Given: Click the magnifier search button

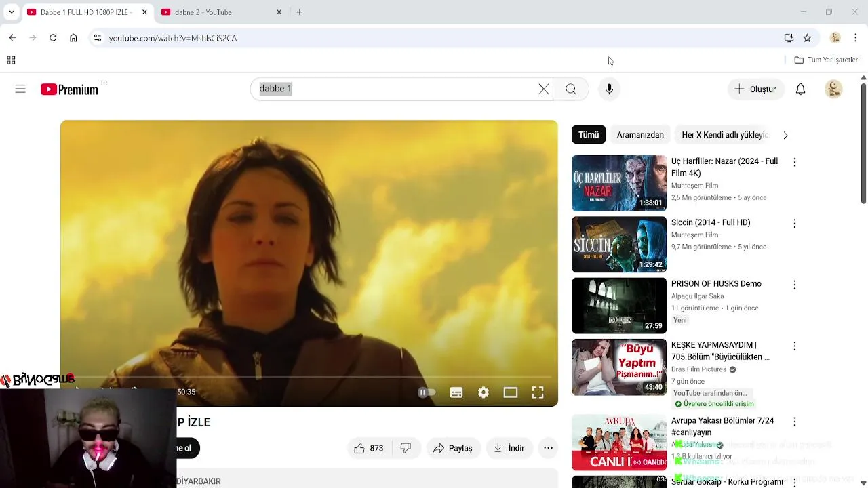Looking at the screenshot, I should [x=571, y=89].
